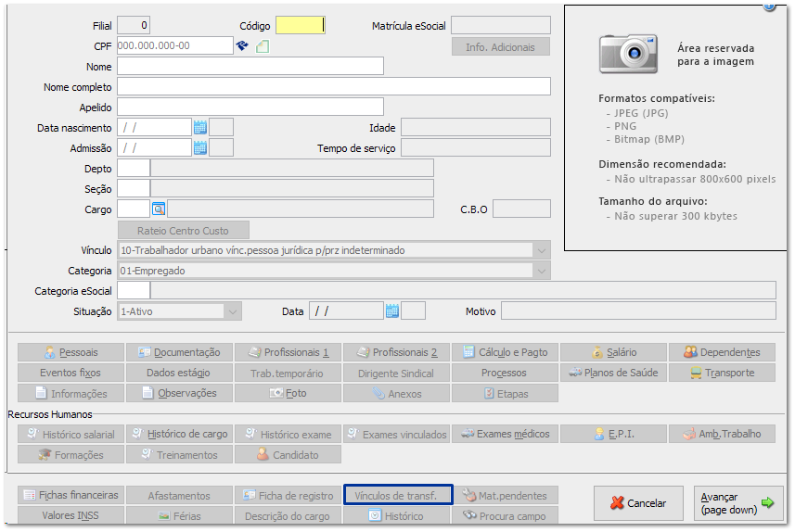Expand the Categoria dropdown list

pos(541,271)
